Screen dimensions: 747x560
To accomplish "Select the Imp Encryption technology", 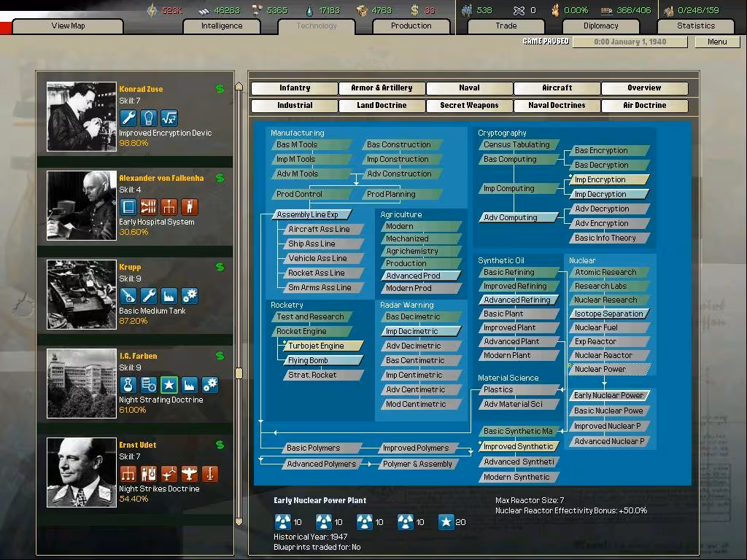I will [609, 179].
